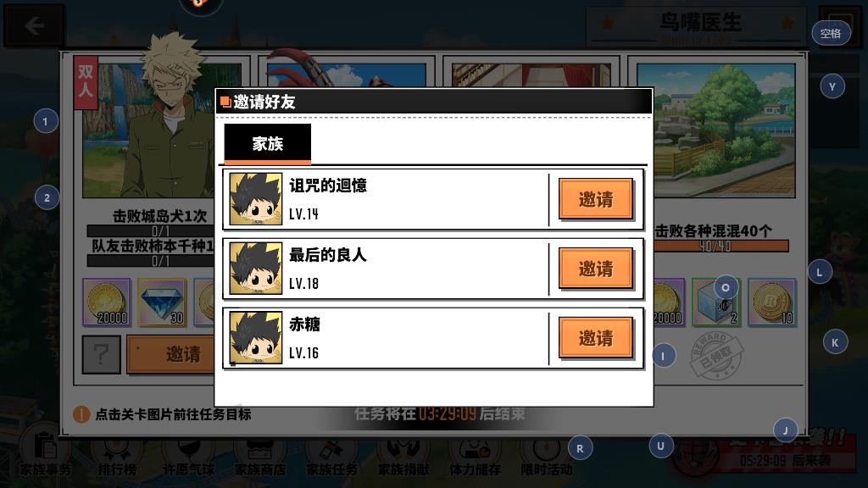Click the 20000 gold coin reward
This screenshot has width=868, height=488.
[x=107, y=302]
